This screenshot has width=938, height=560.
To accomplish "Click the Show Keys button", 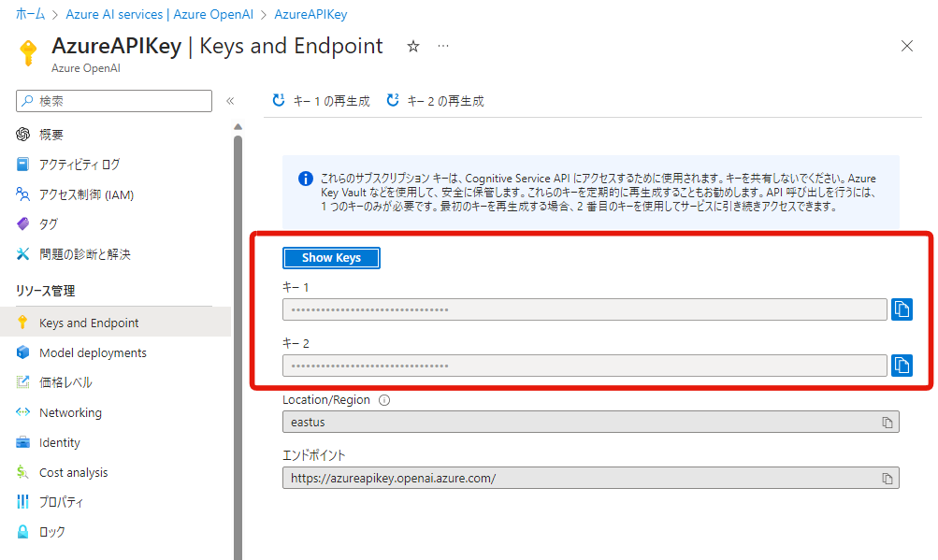I will click(x=331, y=257).
